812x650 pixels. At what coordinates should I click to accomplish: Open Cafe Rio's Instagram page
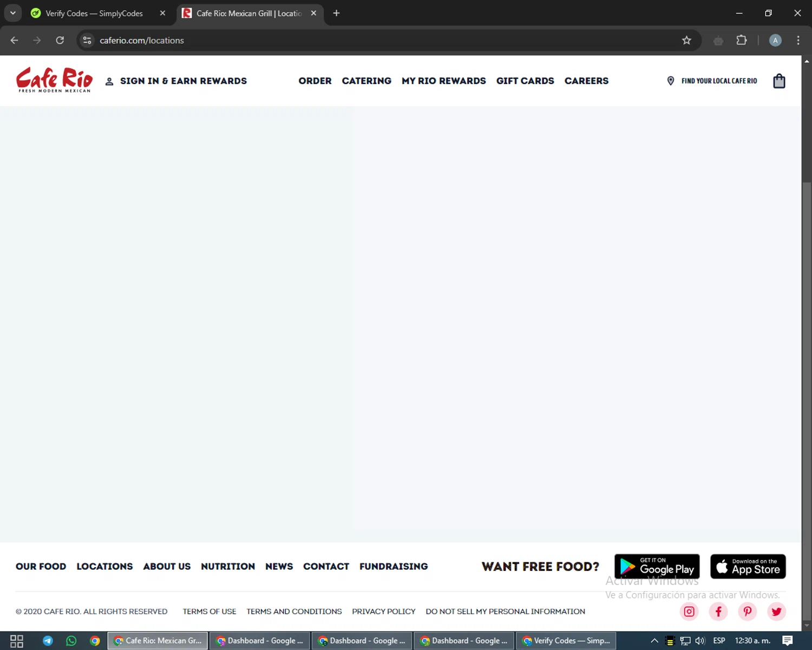pos(689,612)
